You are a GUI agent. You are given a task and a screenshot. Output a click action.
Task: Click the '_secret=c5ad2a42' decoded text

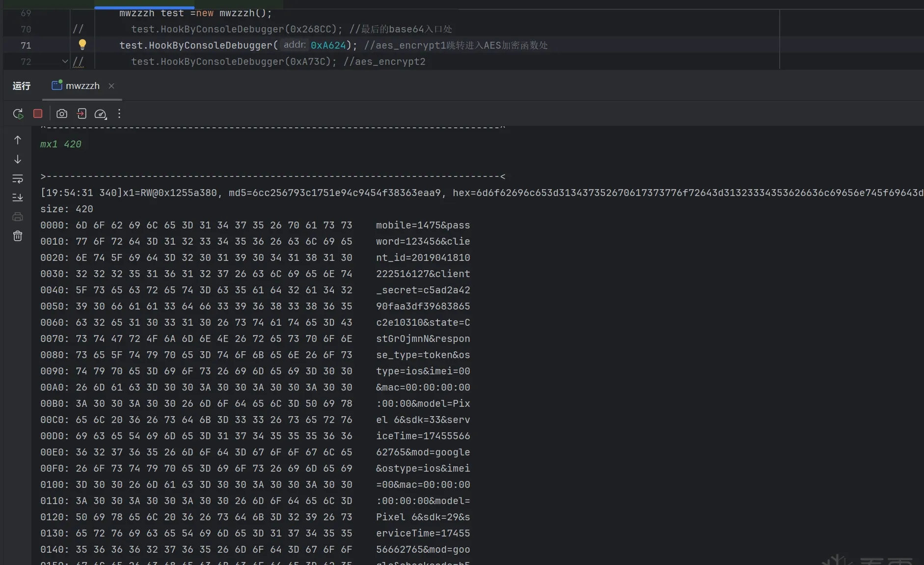[x=423, y=290]
